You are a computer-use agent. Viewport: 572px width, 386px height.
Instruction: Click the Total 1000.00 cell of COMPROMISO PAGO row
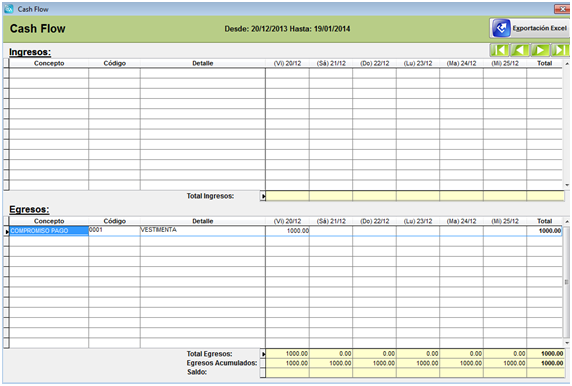[x=544, y=231]
